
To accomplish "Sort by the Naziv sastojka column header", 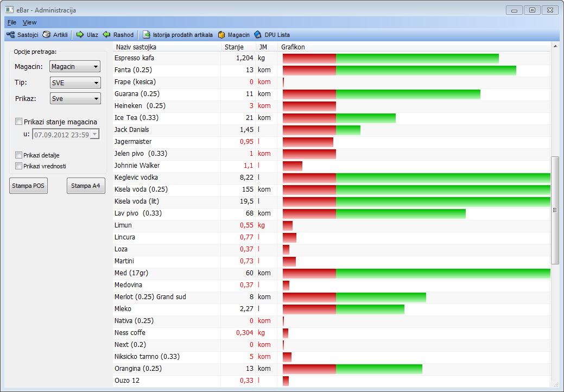I will [x=166, y=47].
